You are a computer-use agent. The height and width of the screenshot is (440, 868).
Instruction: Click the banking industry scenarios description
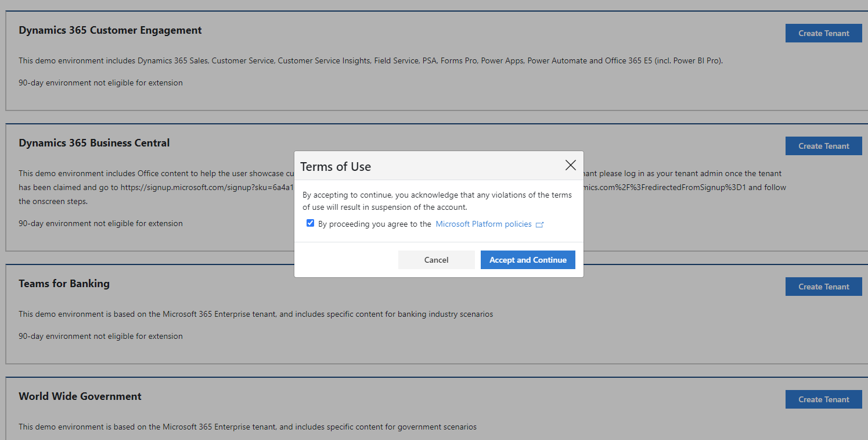pos(255,314)
